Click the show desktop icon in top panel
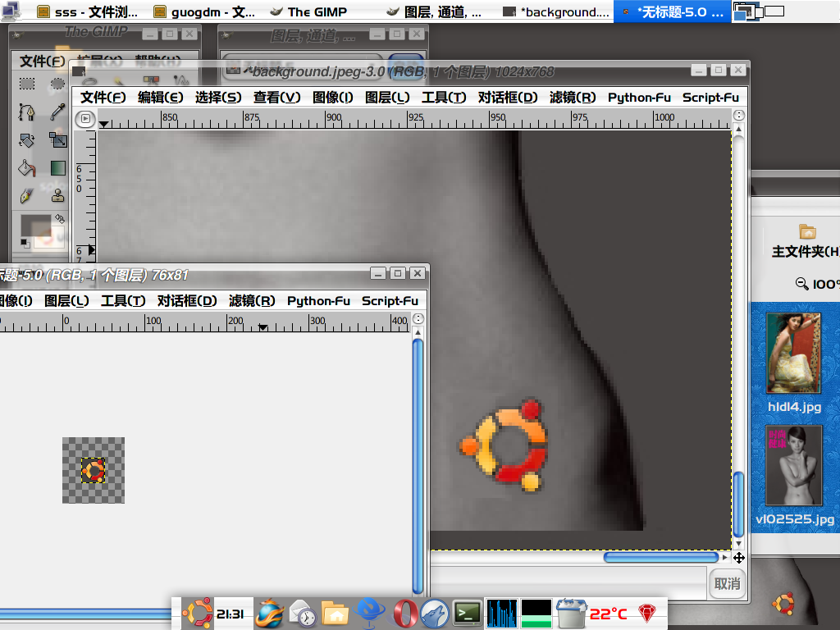 (10, 11)
